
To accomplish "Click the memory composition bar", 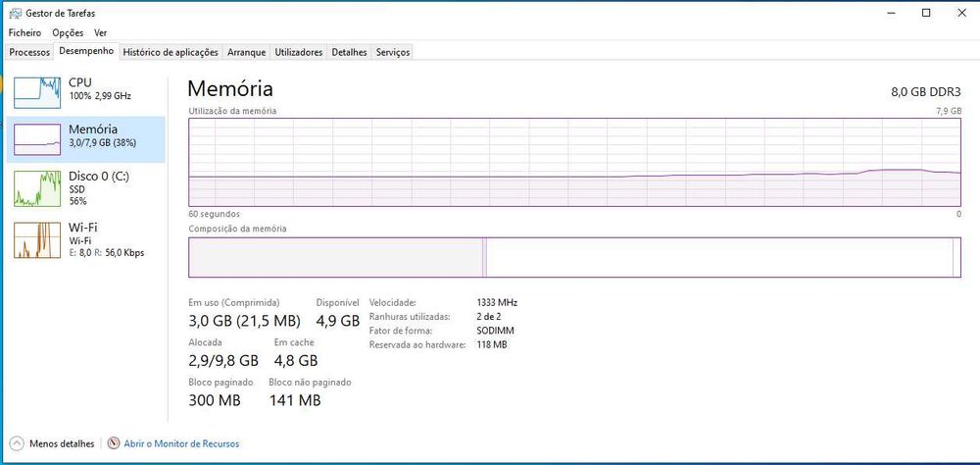I will point(574,257).
